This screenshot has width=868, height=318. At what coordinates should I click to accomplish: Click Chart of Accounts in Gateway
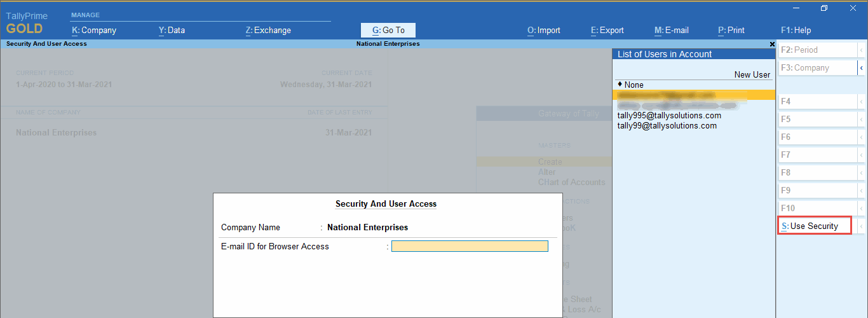pyautogui.click(x=572, y=182)
